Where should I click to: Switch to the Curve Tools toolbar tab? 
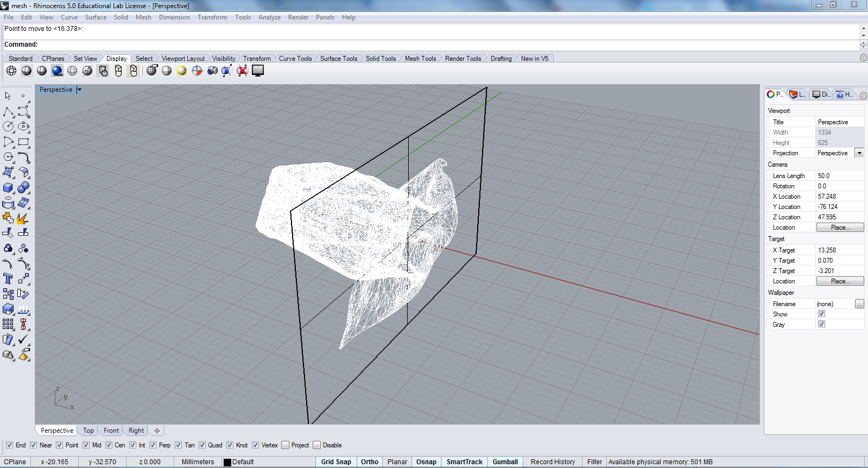point(295,59)
